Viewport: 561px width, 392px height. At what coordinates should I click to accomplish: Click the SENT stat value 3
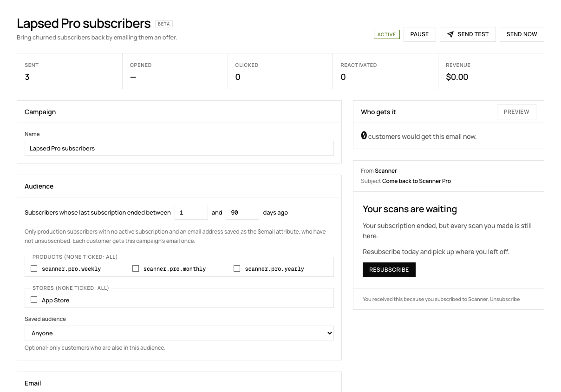click(x=27, y=77)
